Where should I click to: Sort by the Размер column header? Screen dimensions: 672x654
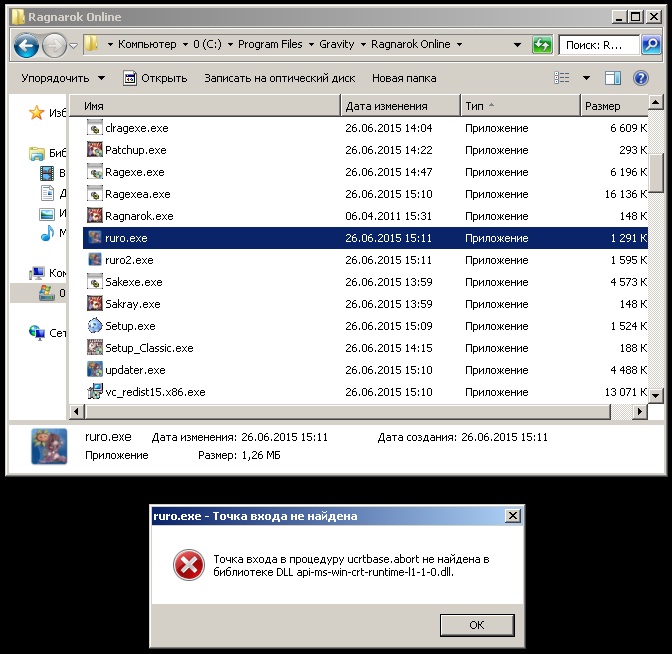[614, 106]
